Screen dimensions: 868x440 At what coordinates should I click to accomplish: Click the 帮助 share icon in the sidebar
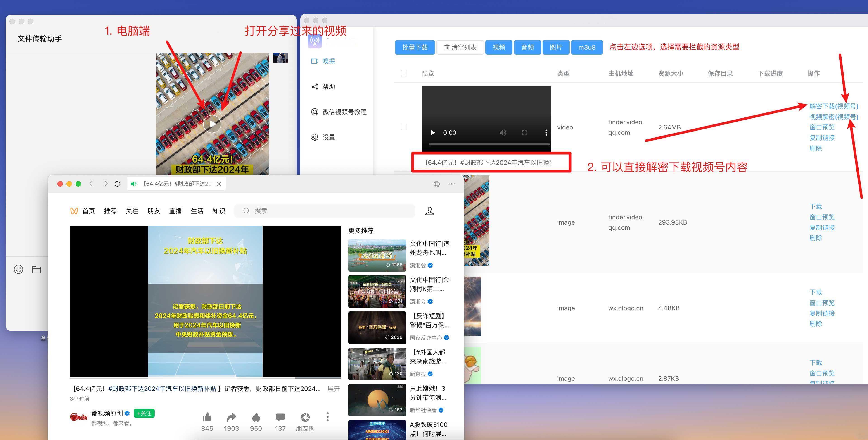tap(314, 86)
